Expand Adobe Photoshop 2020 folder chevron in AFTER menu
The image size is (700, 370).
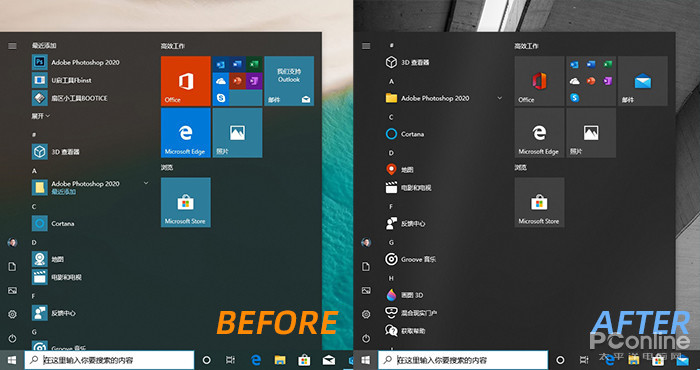tap(500, 98)
